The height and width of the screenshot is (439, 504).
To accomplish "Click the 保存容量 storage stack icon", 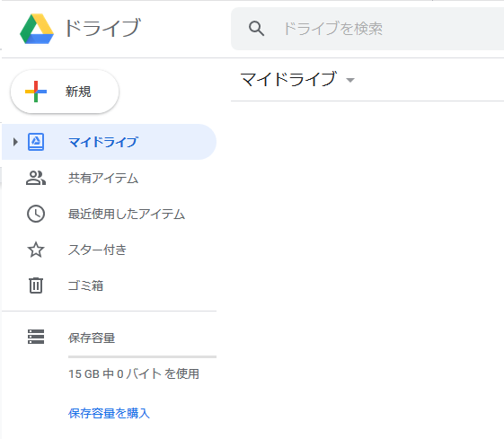I will tap(36, 337).
